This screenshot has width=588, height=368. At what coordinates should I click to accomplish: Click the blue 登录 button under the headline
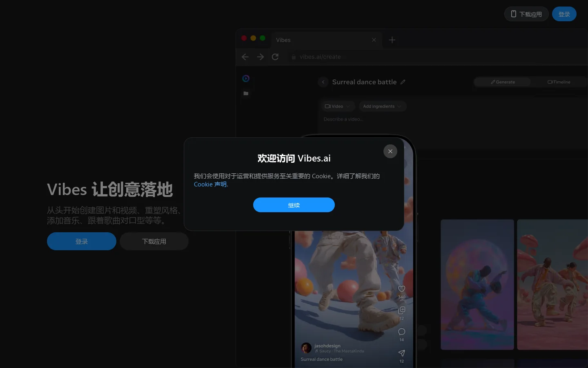pyautogui.click(x=82, y=241)
